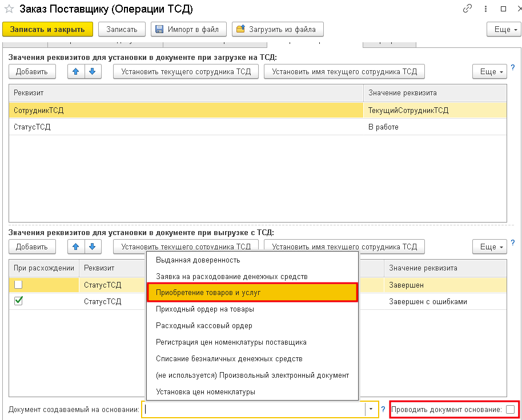Select the В работе value cell

coord(435,127)
